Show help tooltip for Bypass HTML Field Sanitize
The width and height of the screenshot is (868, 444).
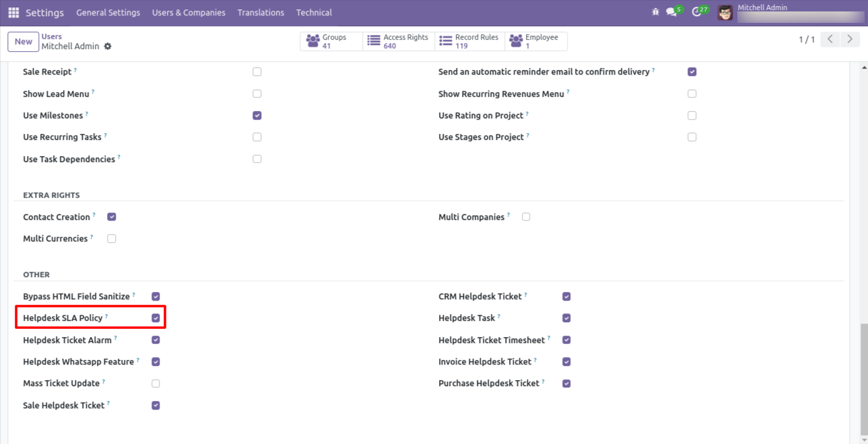pos(134,294)
